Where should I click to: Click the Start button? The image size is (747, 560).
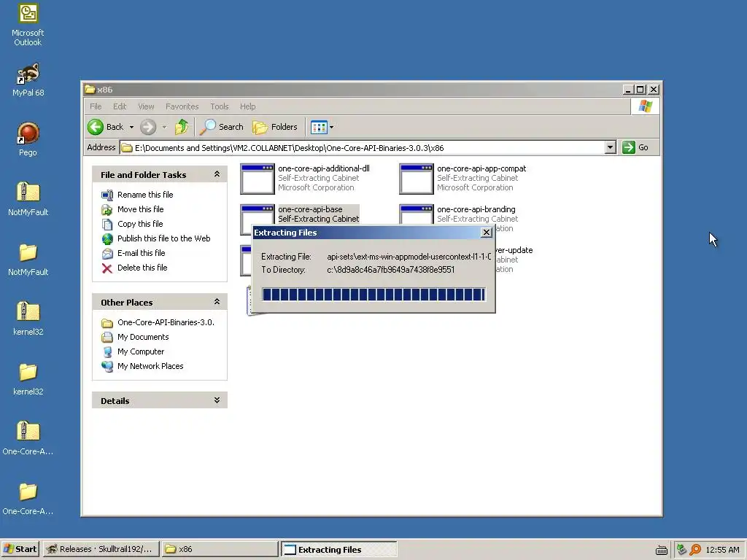(x=20, y=549)
